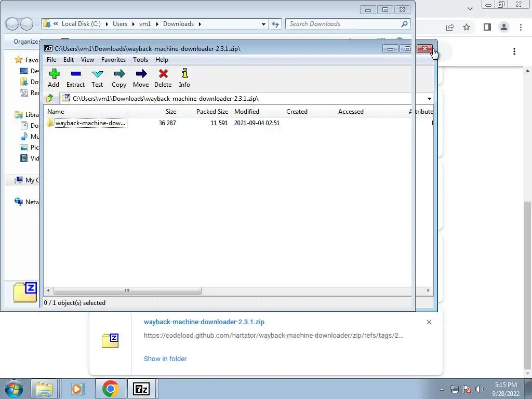Click the Explorer Back navigation button
Image resolution: width=532 pixels, height=399 pixels.
point(12,24)
